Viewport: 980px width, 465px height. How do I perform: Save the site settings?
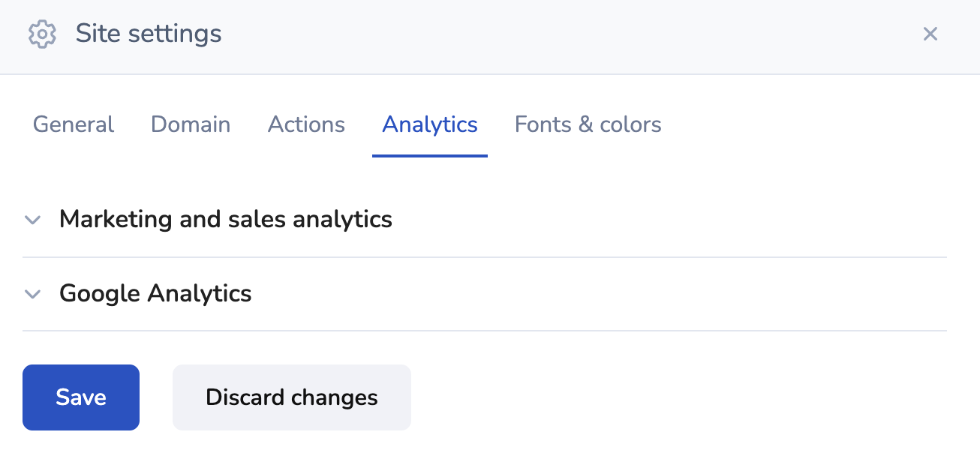point(81,397)
